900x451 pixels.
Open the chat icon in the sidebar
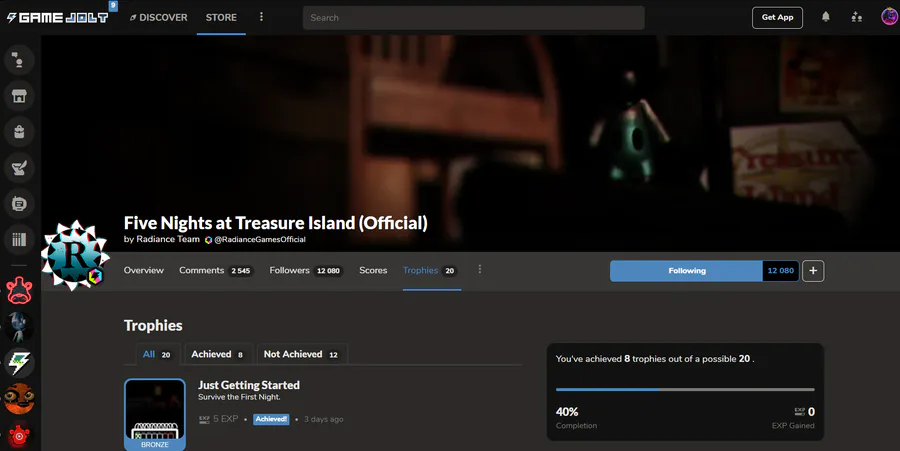(19, 60)
